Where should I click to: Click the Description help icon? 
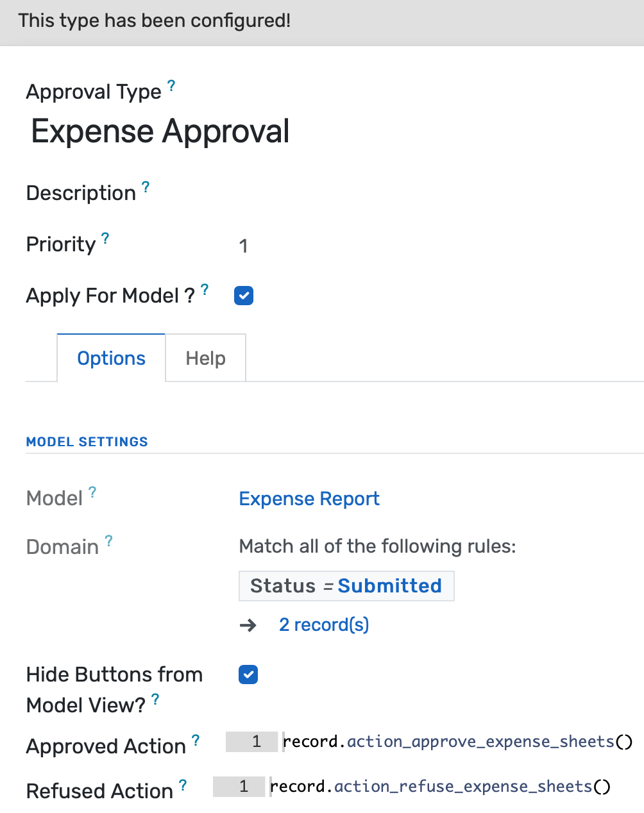(x=145, y=186)
